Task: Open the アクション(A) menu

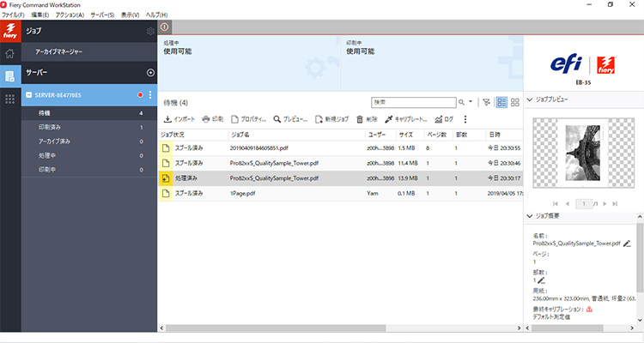Action: pyautogui.click(x=70, y=15)
